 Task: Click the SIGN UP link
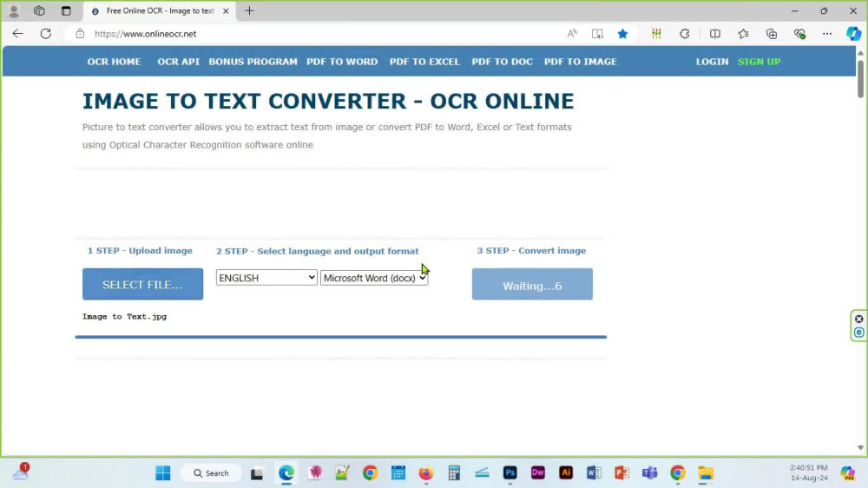coord(759,62)
